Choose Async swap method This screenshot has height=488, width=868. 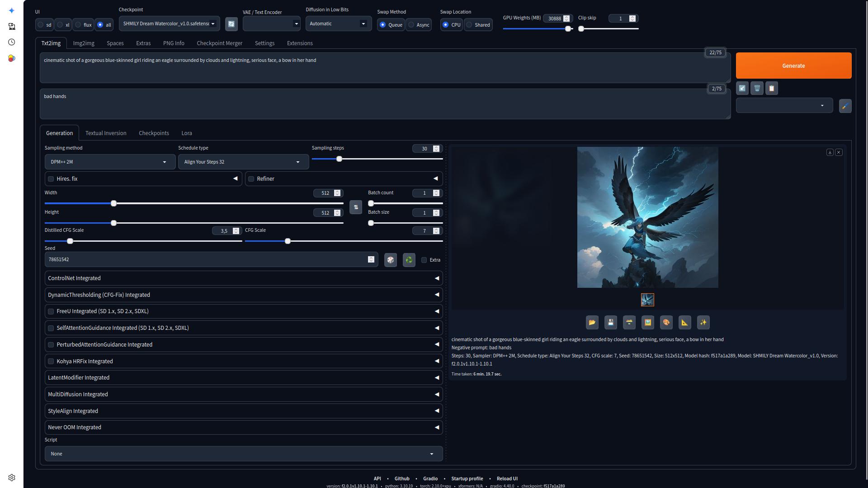coord(419,25)
